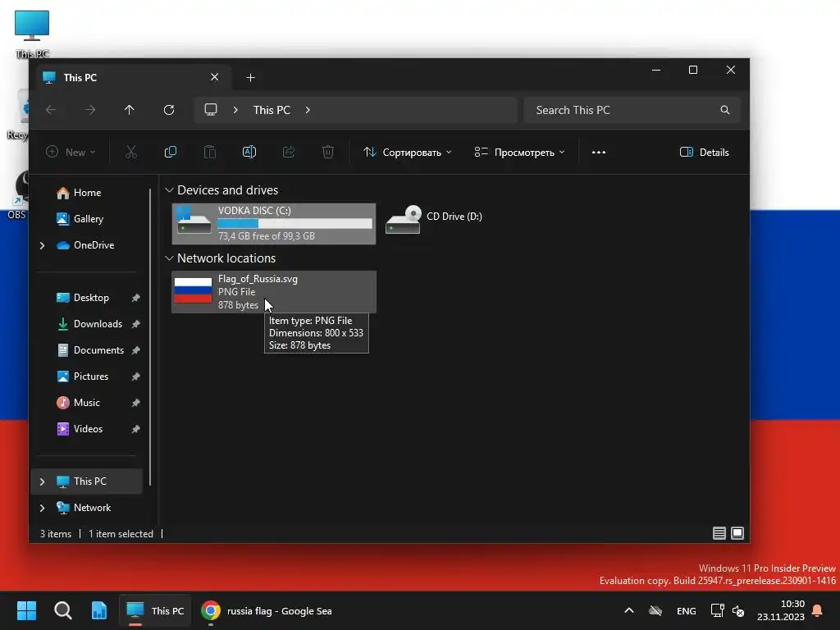Open the Просмотреть view dropdown
This screenshot has height=630, width=840.
(519, 152)
